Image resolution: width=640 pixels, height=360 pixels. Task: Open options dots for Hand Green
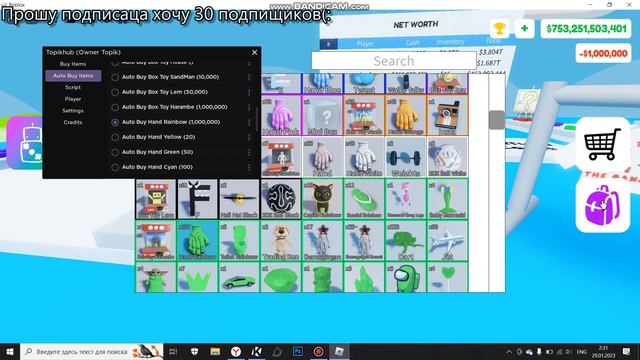(249, 152)
